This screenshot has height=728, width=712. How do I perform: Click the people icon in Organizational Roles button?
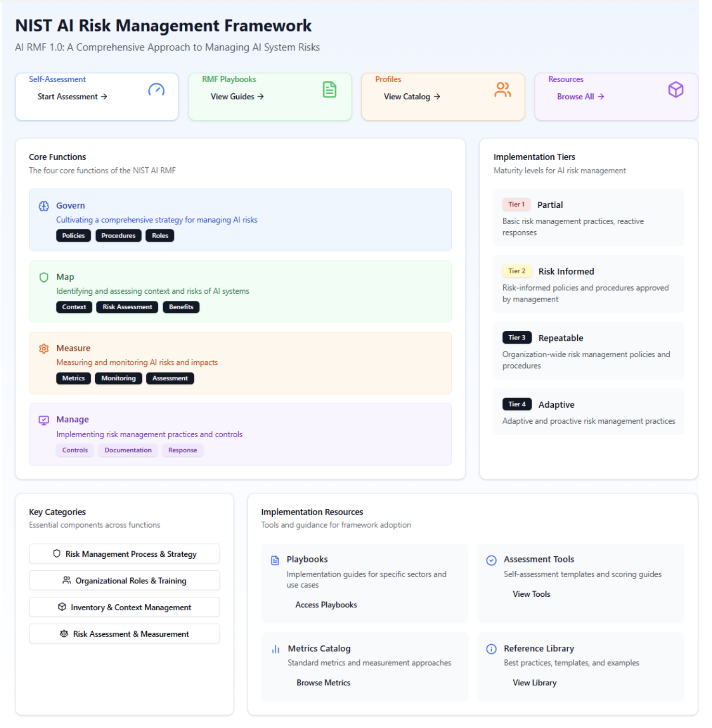[67, 580]
